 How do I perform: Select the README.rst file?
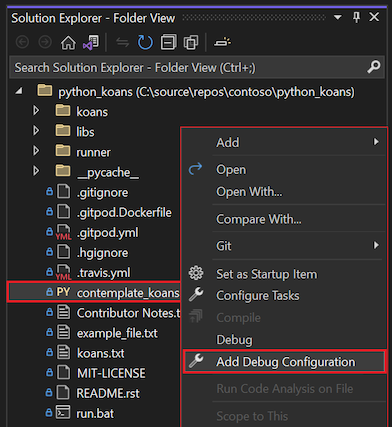[x=108, y=393]
